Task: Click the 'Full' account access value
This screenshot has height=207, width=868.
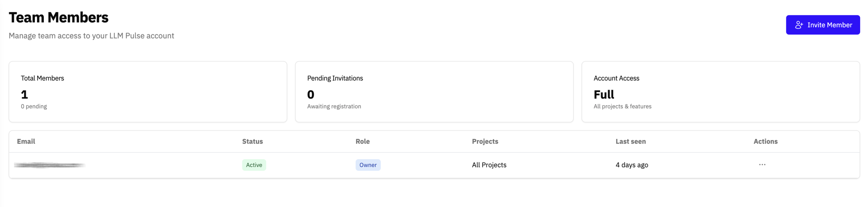Action: (x=603, y=95)
